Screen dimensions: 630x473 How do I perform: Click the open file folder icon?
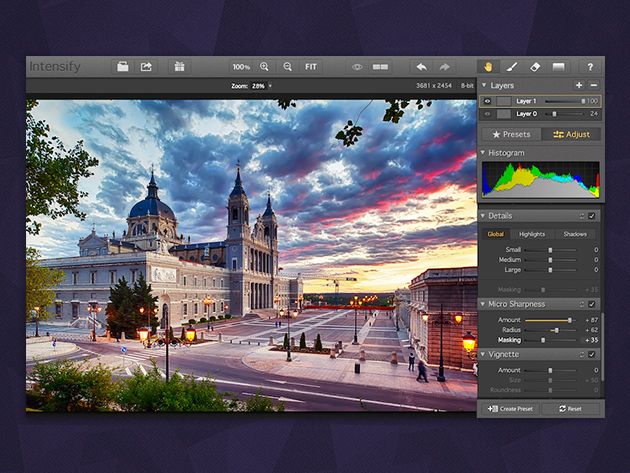pyautogui.click(x=123, y=67)
